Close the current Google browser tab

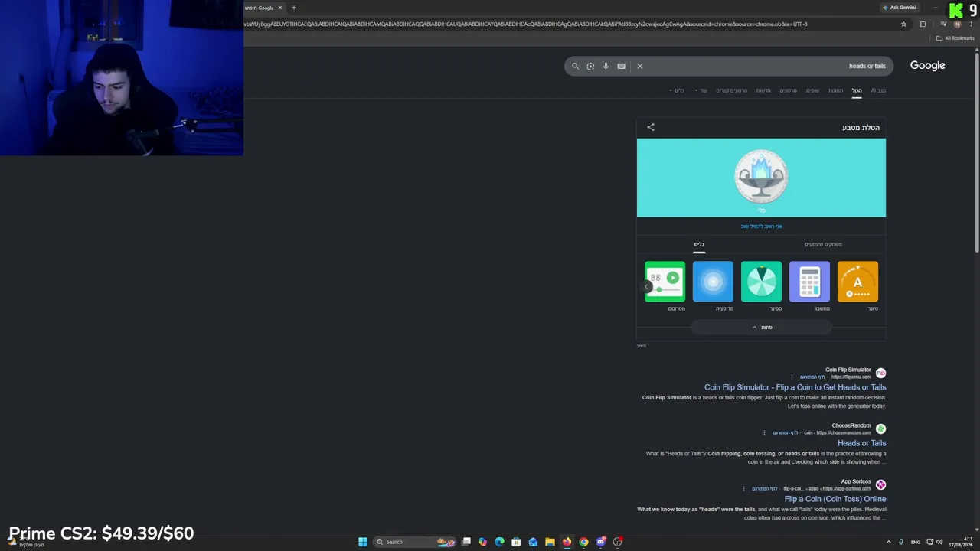click(x=280, y=8)
